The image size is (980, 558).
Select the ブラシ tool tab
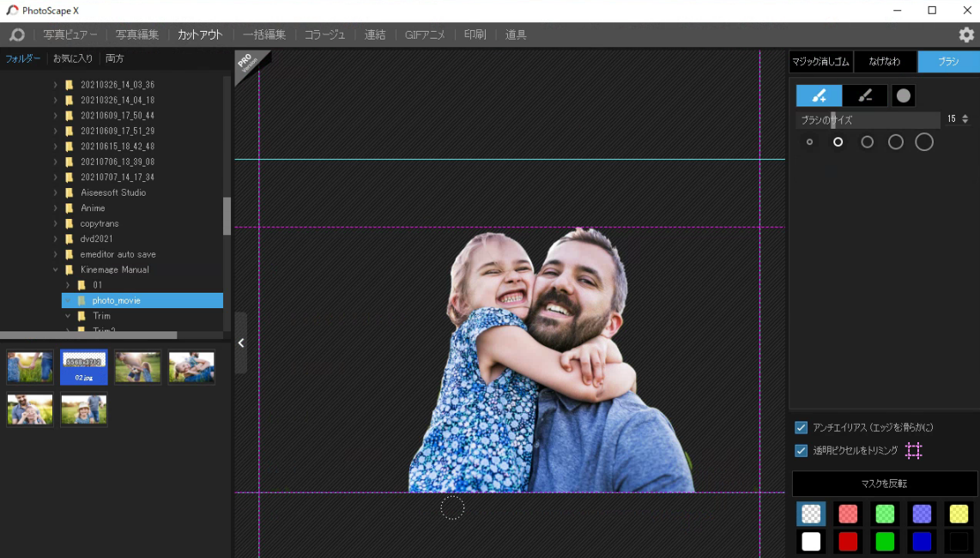(x=949, y=61)
